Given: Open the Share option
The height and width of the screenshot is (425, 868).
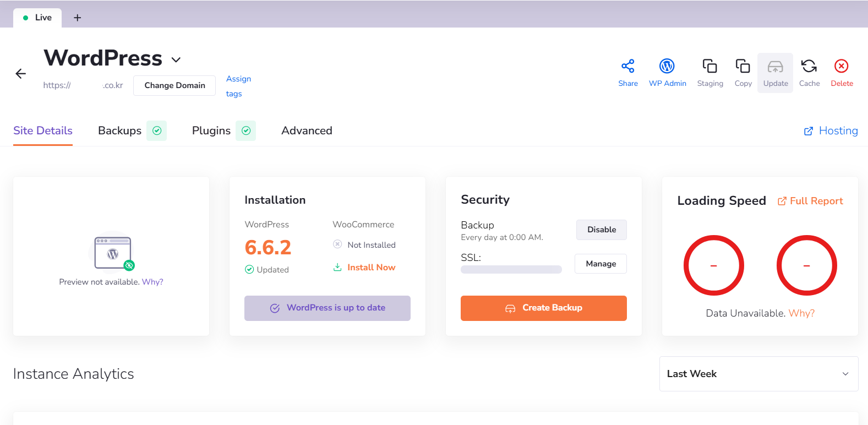Looking at the screenshot, I should tap(628, 73).
